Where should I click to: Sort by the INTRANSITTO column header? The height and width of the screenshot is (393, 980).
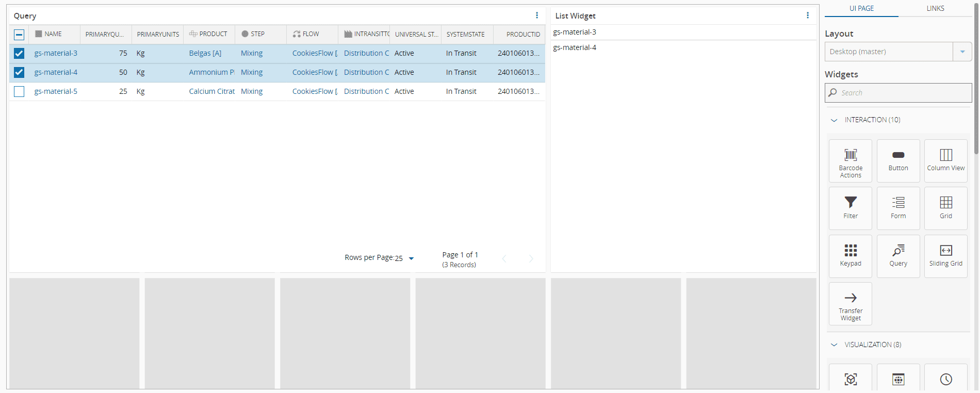364,34
